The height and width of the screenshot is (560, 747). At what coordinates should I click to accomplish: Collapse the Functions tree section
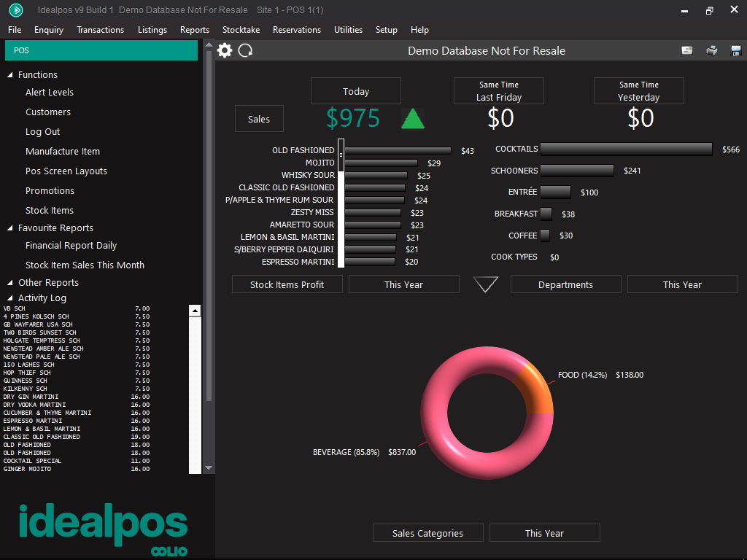click(10, 75)
